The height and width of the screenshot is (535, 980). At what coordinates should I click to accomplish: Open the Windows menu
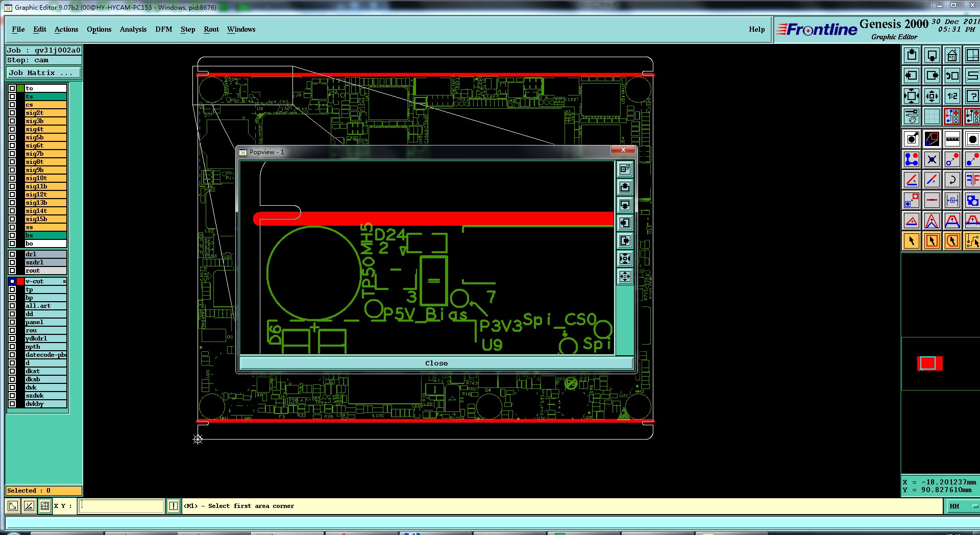(241, 29)
